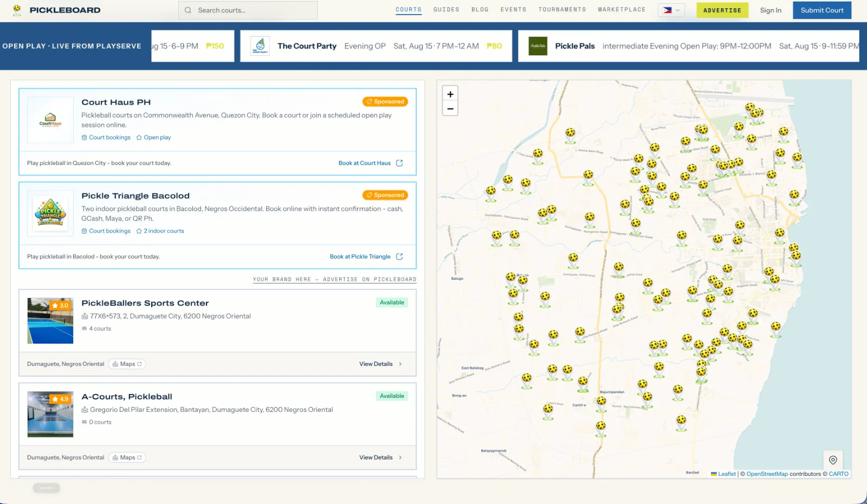Click the Available badge on A-Courts, Pickleball
Image resolution: width=867 pixels, height=504 pixels.
coord(392,396)
